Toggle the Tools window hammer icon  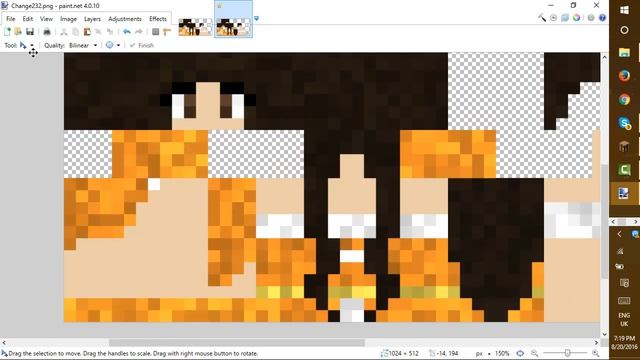click(542, 18)
